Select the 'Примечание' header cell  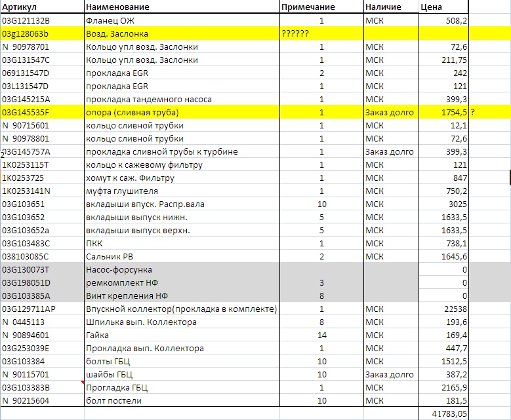point(321,7)
